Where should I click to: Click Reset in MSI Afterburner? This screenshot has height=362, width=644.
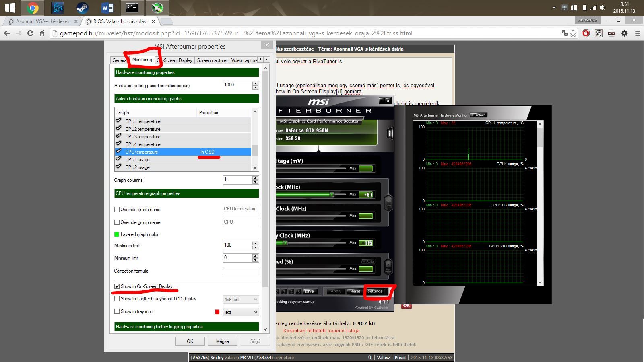(x=355, y=291)
